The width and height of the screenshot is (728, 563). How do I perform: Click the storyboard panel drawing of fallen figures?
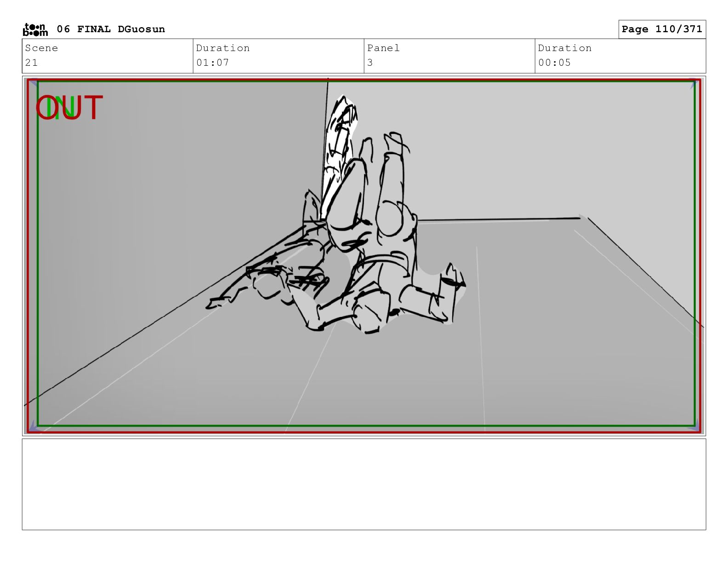click(x=364, y=256)
